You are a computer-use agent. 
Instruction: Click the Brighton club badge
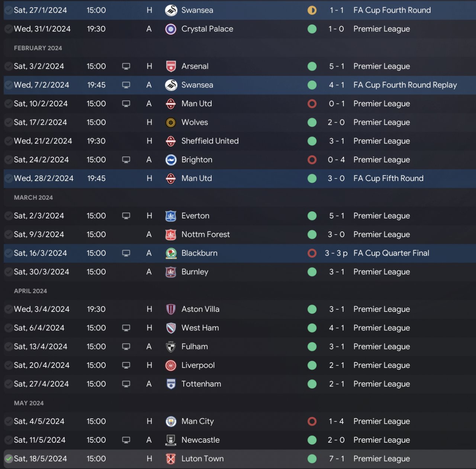(x=171, y=160)
